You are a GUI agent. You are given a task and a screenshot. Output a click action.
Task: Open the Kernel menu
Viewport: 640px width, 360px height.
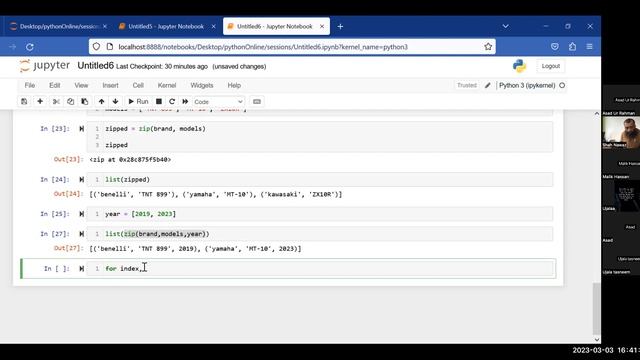tap(167, 85)
